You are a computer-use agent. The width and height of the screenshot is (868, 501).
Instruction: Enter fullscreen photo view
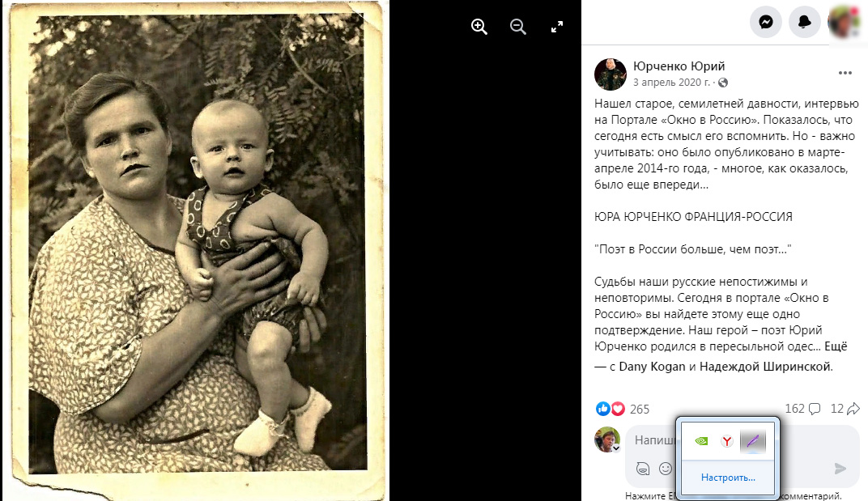[557, 26]
